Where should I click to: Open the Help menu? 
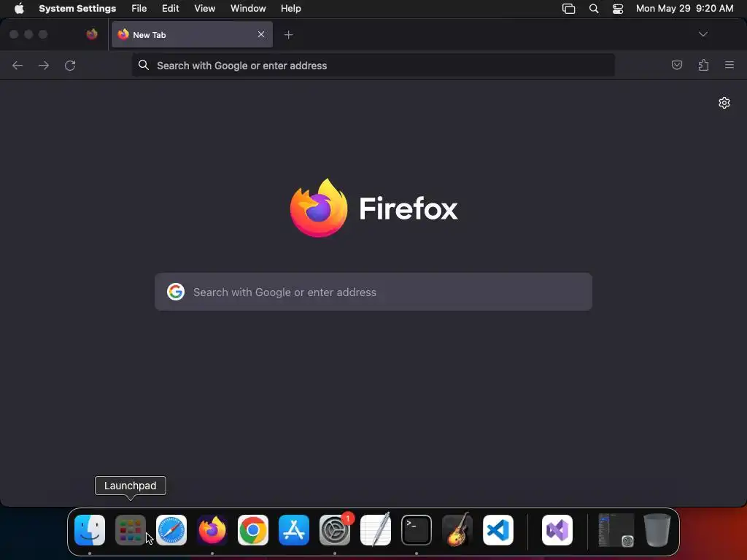(290, 8)
